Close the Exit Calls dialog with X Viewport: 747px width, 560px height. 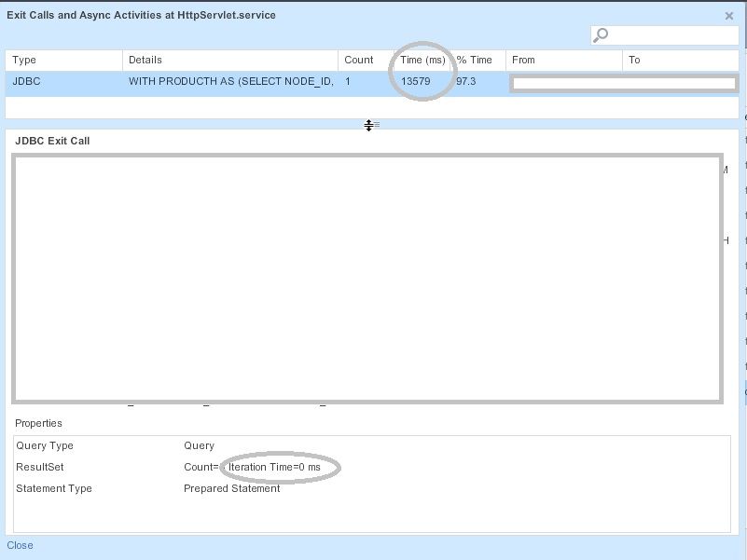pos(729,16)
